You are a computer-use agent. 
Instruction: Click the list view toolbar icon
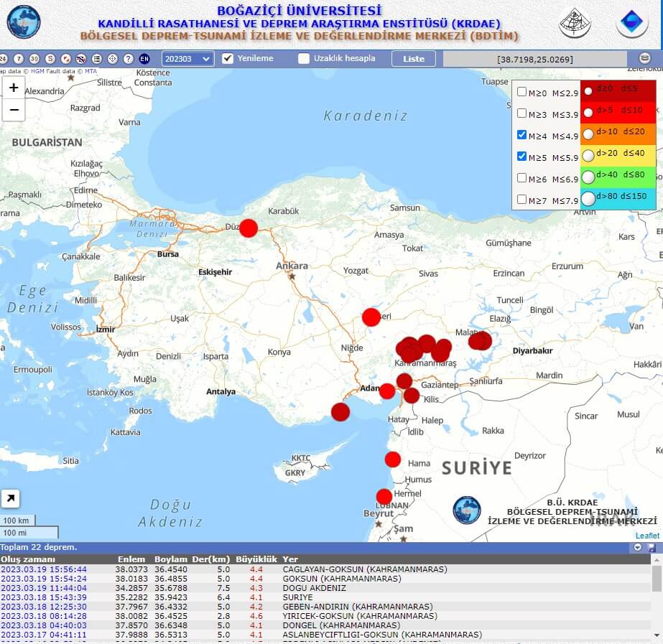pyautogui.click(x=97, y=59)
